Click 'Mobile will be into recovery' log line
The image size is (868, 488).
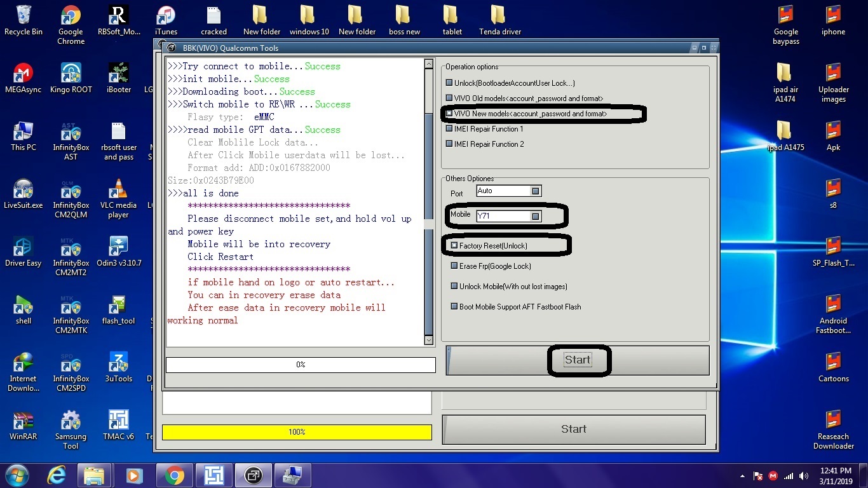(259, 244)
